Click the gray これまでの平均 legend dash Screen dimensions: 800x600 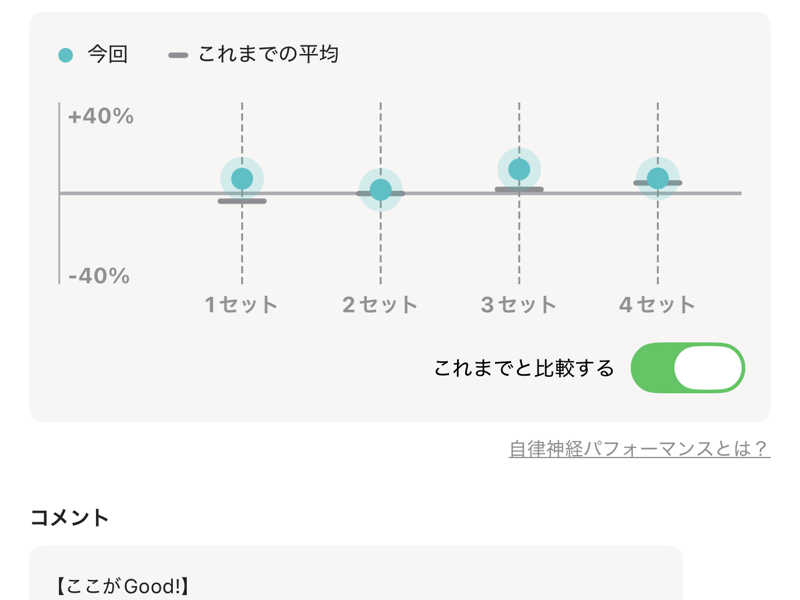pyautogui.click(x=178, y=55)
